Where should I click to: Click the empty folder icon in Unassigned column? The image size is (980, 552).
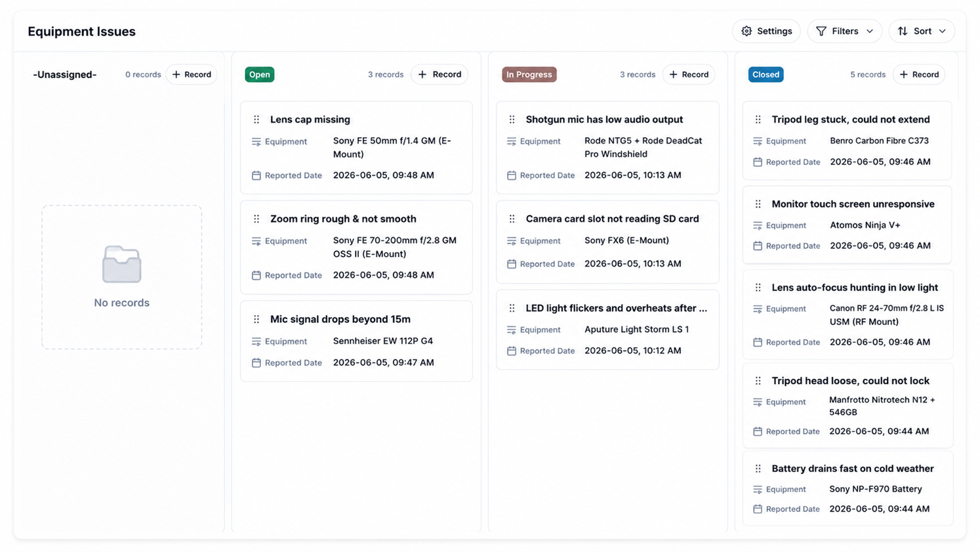pyautogui.click(x=121, y=265)
